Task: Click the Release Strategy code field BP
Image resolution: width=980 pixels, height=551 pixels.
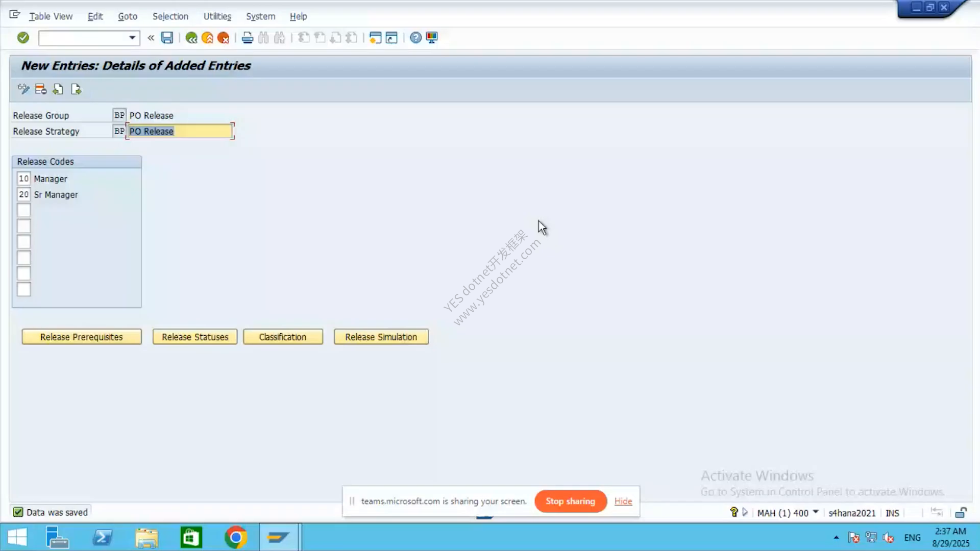Action: (119, 131)
